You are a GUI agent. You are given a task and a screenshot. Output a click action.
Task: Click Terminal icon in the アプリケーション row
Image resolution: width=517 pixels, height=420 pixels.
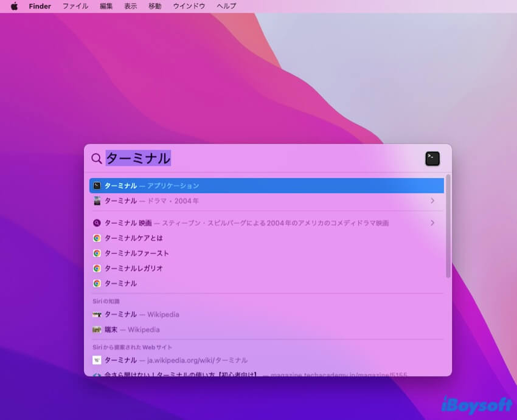[x=97, y=186]
